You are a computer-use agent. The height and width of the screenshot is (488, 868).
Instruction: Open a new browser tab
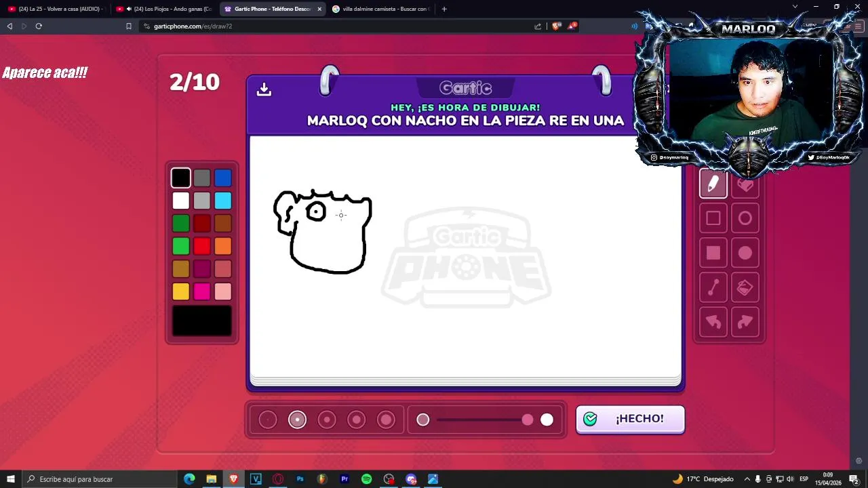click(444, 9)
